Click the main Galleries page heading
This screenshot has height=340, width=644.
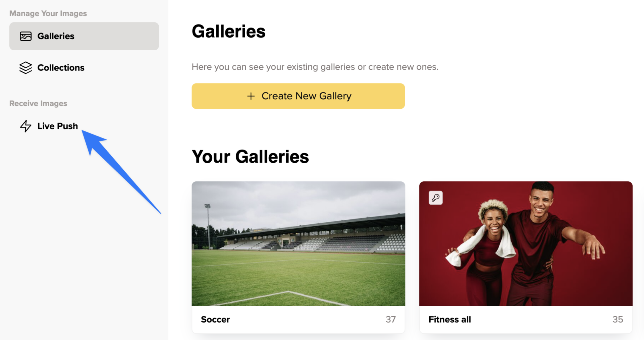tap(228, 32)
